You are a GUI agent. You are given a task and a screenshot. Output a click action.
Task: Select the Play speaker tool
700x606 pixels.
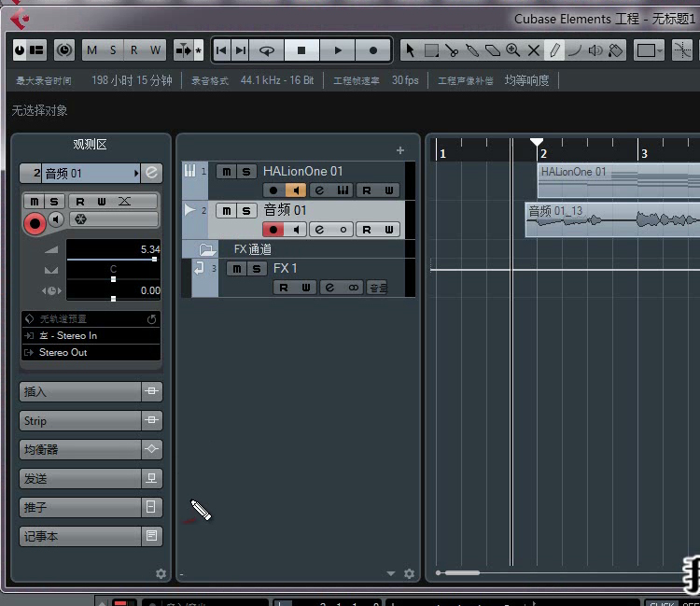point(595,50)
